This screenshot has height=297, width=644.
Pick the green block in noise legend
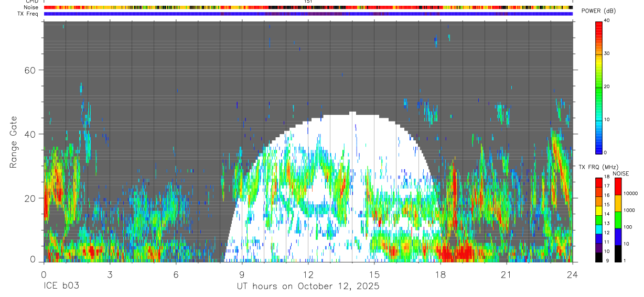[618, 219]
